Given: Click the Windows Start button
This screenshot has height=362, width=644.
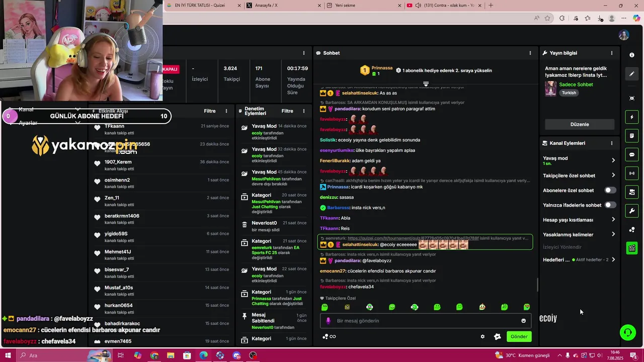Looking at the screenshot, I should pos(8,355).
